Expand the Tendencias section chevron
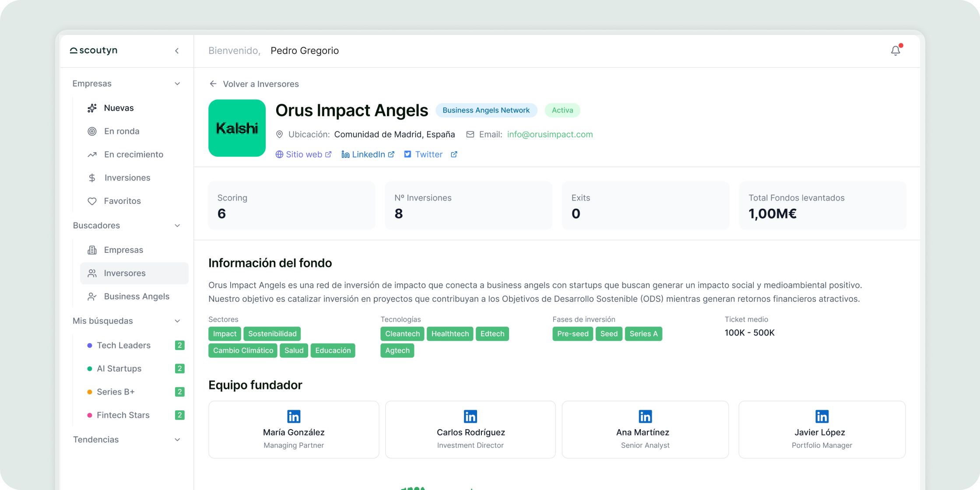 coord(177,440)
